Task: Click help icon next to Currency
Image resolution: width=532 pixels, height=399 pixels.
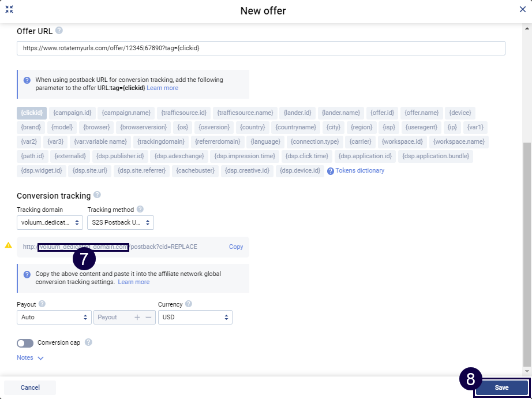Action: (189, 304)
